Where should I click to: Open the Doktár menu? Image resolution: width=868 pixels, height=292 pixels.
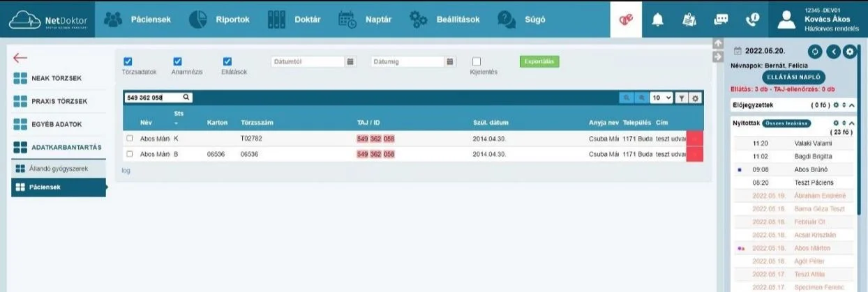click(294, 20)
